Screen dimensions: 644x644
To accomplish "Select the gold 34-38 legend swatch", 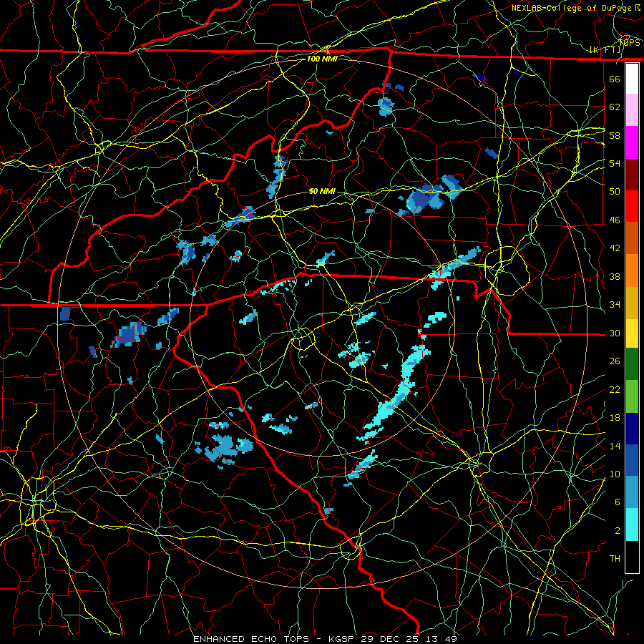I will [632, 303].
